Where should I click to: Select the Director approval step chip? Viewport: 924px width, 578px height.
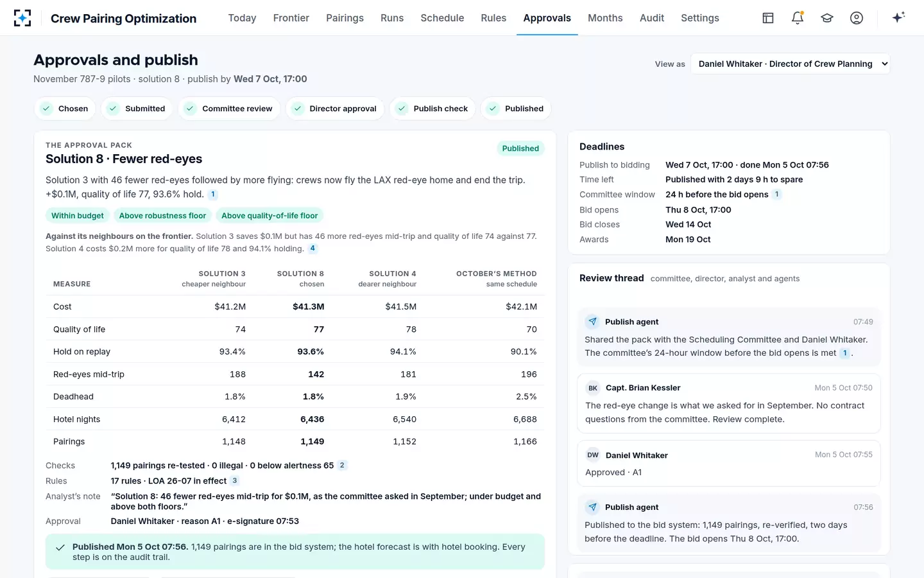[x=335, y=109]
